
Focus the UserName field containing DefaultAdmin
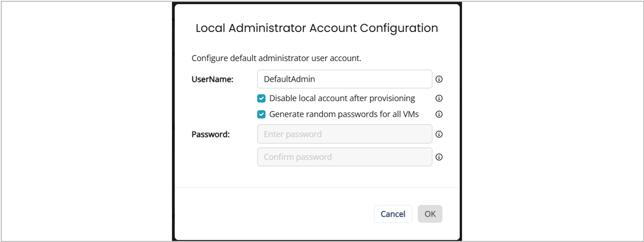(x=344, y=79)
